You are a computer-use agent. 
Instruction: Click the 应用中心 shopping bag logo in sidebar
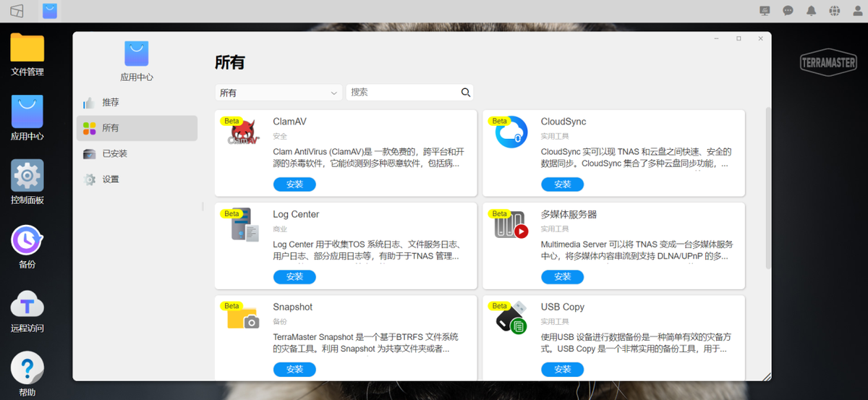[x=136, y=54]
